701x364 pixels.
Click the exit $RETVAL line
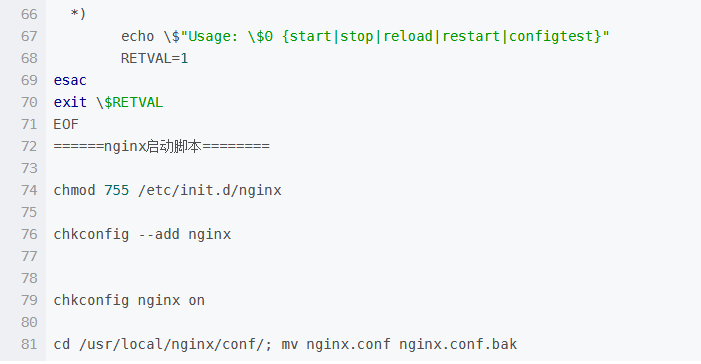click(x=108, y=102)
